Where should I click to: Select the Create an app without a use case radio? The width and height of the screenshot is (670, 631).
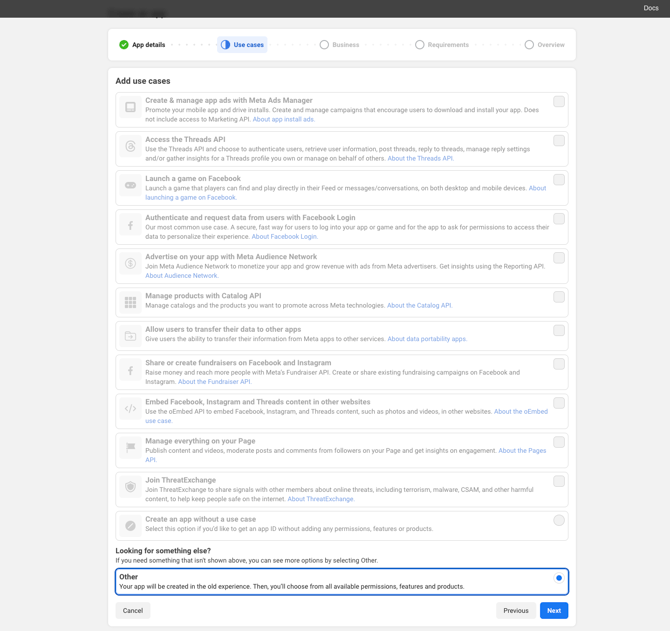click(x=558, y=520)
